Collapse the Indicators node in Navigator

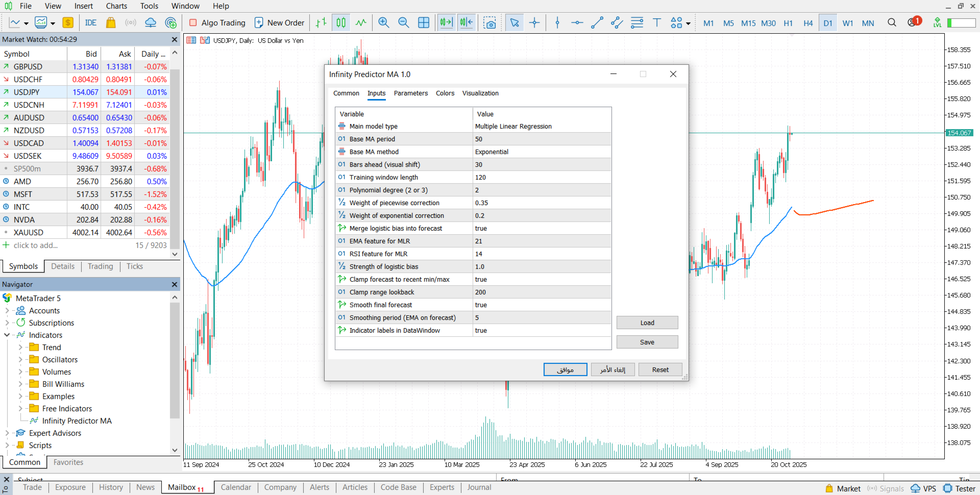[x=7, y=335]
